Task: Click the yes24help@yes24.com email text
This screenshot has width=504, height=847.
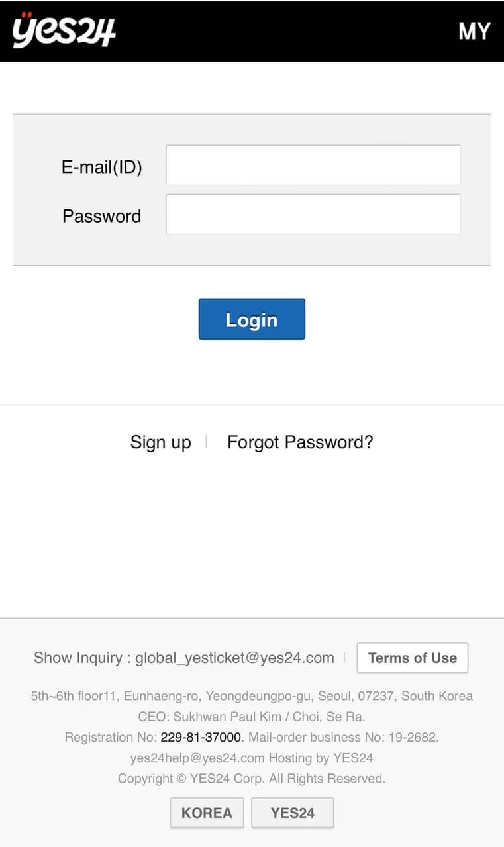Action: 197,758
